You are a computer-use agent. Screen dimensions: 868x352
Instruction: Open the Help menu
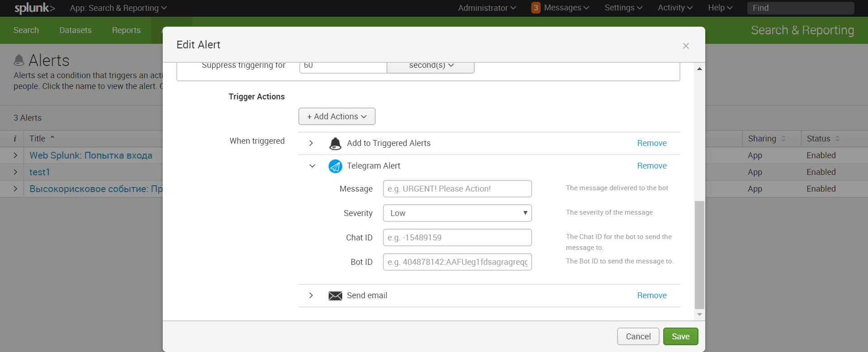pos(720,8)
